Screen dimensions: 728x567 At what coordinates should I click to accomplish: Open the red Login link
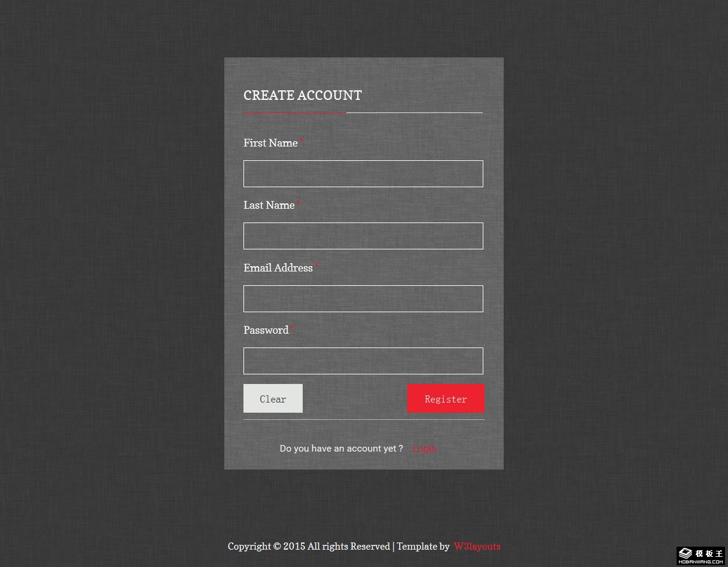tap(425, 449)
